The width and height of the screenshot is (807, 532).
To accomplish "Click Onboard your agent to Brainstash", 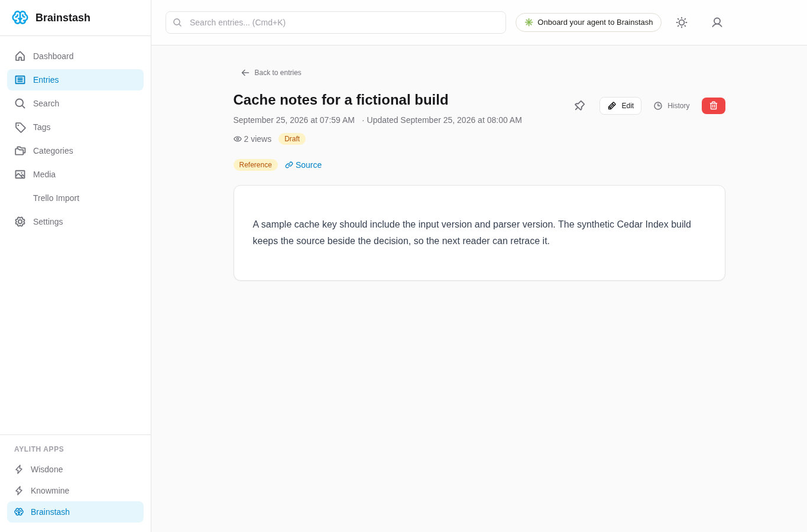I will 588,22.
